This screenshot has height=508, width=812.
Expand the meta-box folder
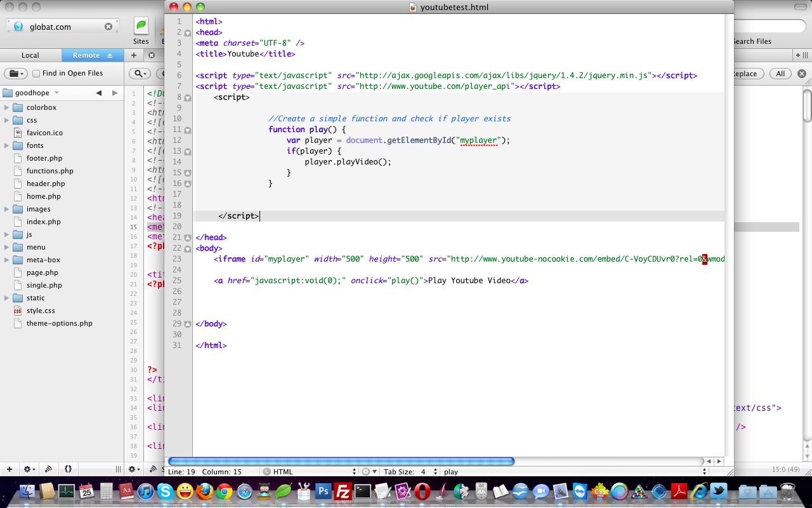(x=6, y=260)
